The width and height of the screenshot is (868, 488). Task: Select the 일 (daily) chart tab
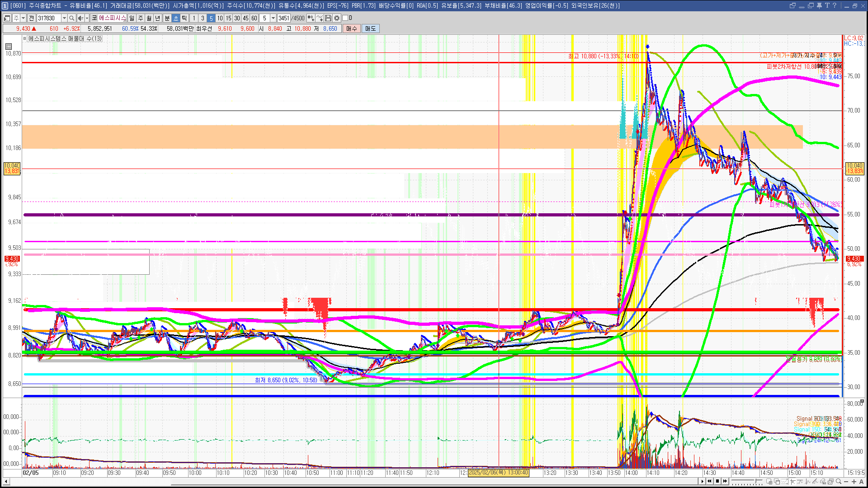[132, 18]
